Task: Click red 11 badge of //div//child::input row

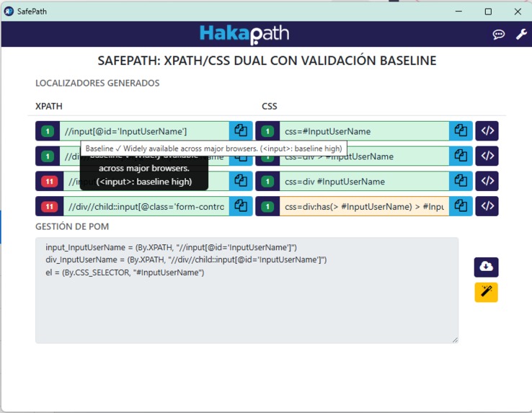Action: tap(50, 206)
